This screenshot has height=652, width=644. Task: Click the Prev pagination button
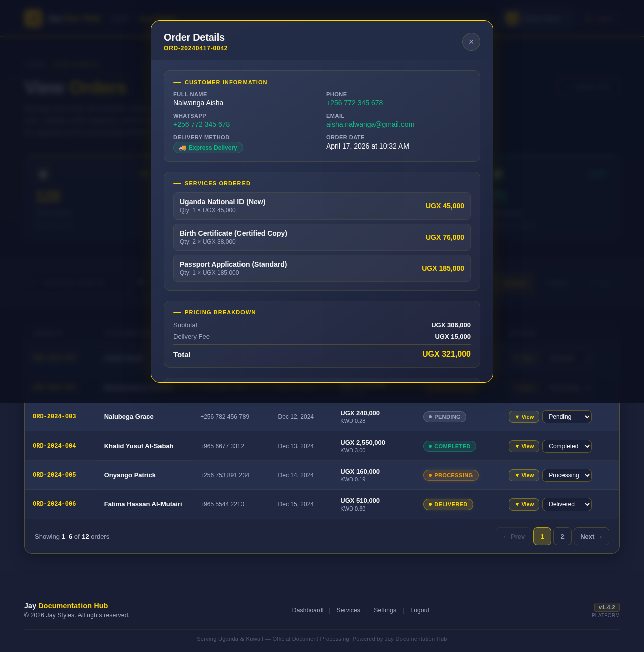[513, 536]
